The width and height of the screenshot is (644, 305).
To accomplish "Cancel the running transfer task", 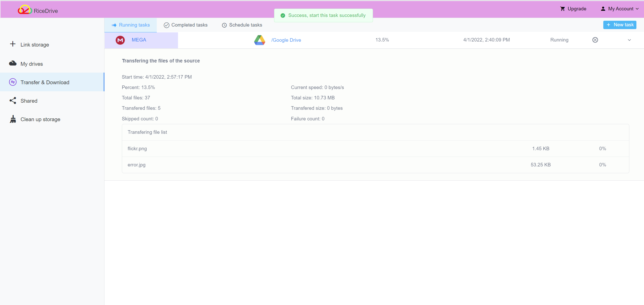I will (595, 40).
